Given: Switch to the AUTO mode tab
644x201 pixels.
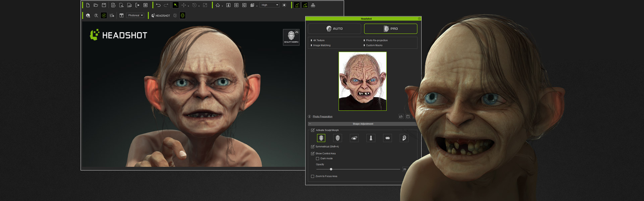Looking at the screenshot, I should pos(334,29).
